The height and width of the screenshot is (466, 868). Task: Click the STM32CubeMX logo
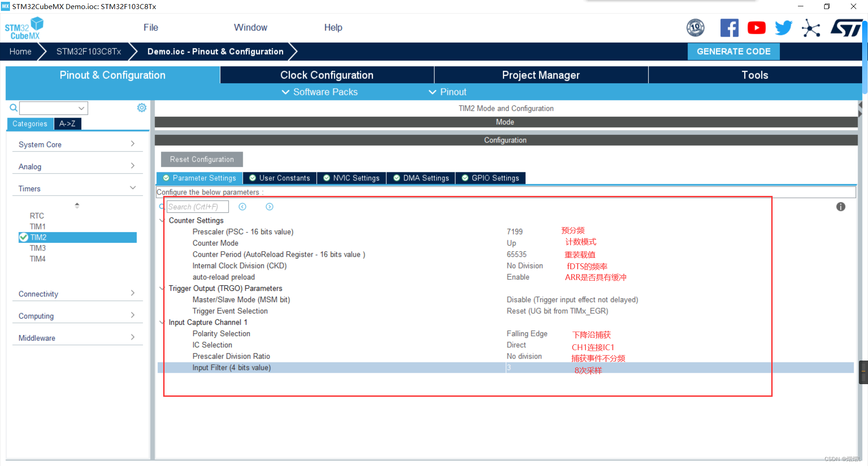24,28
